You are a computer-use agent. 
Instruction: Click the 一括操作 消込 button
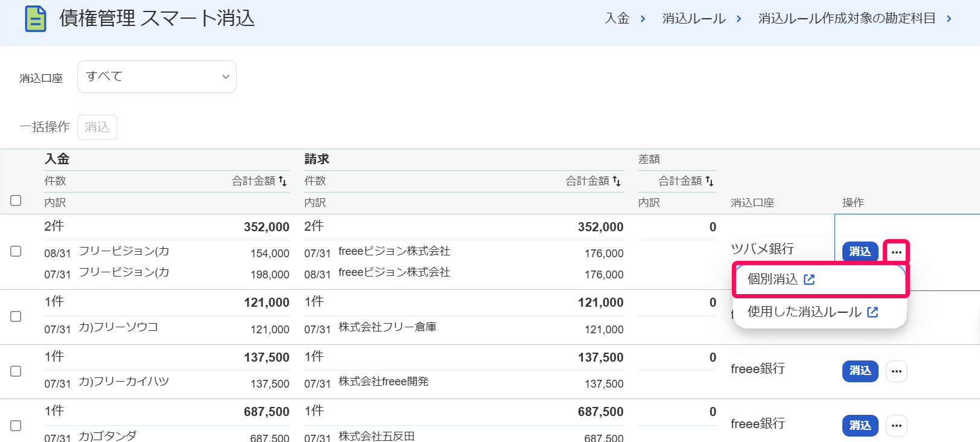click(x=97, y=127)
